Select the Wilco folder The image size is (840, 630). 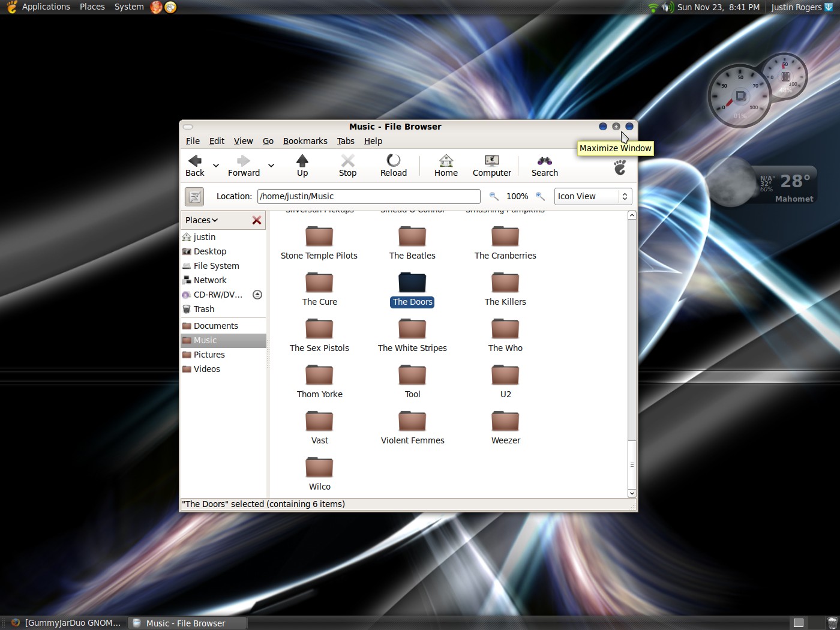coord(319,474)
